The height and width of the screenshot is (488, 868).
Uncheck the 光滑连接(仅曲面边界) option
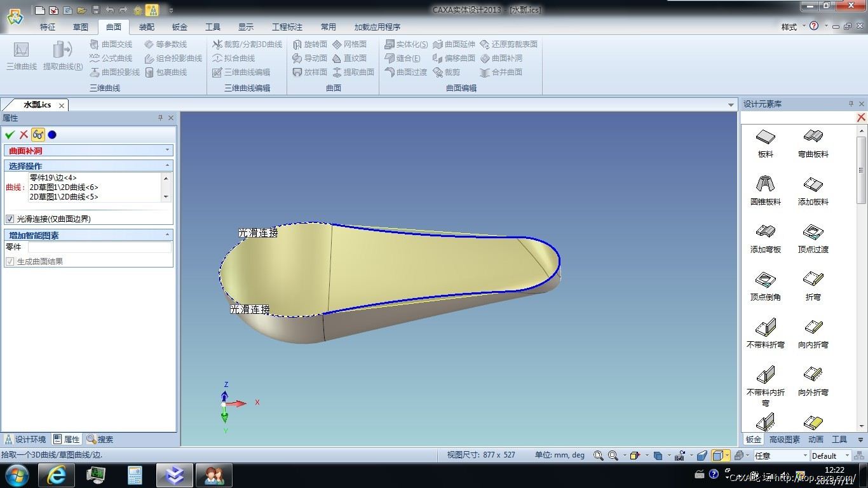[11, 219]
